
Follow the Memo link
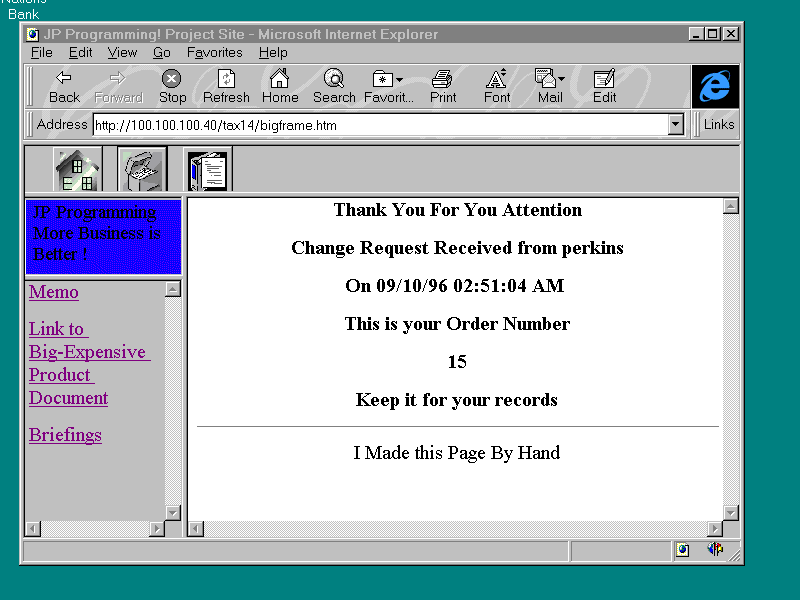(54, 292)
